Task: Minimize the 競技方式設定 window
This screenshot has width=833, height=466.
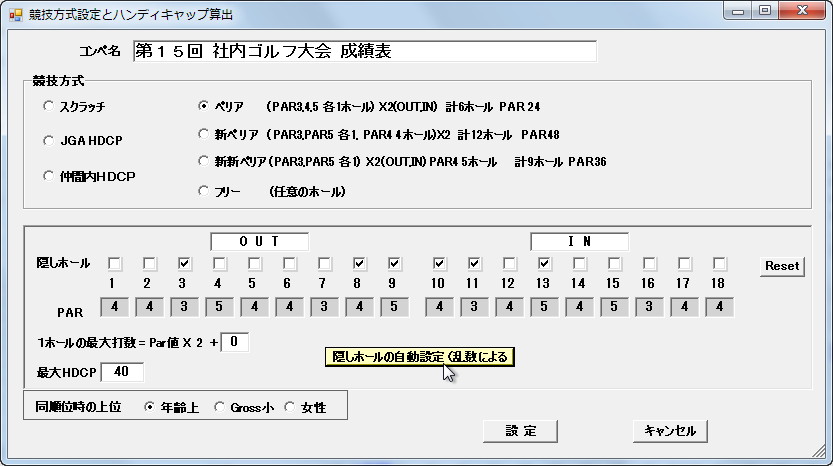Action: pyautogui.click(x=738, y=11)
